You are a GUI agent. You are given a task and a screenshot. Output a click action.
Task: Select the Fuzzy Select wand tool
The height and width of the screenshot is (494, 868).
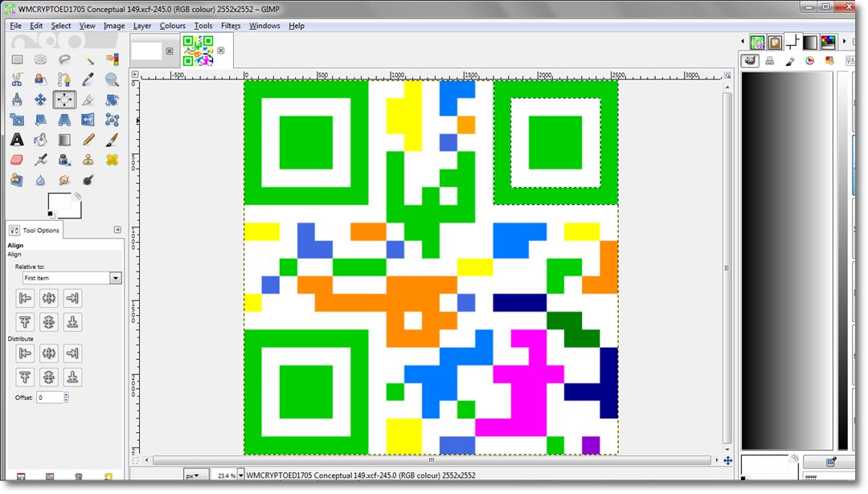point(88,59)
